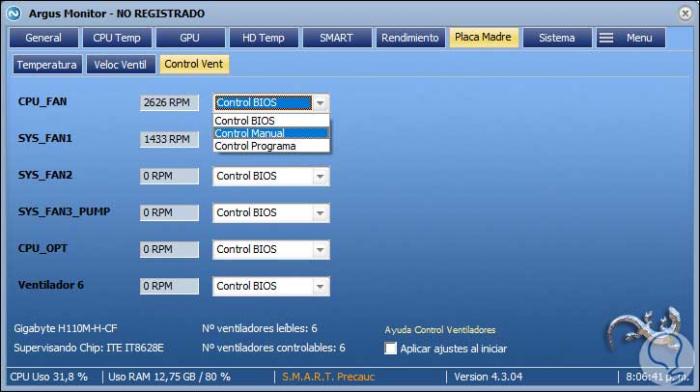Select the Control Vent sub-tab
The height and width of the screenshot is (392, 700).
tap(194, 64)
